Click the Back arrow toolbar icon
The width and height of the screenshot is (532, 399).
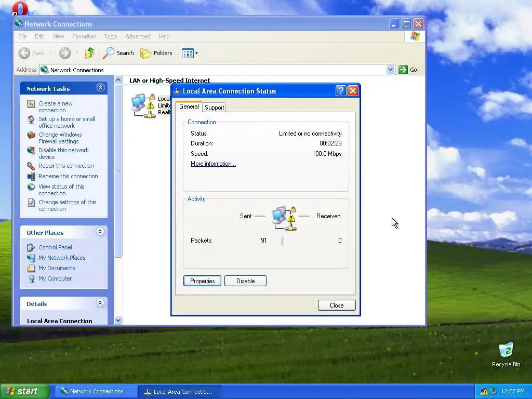click(24, 53)
